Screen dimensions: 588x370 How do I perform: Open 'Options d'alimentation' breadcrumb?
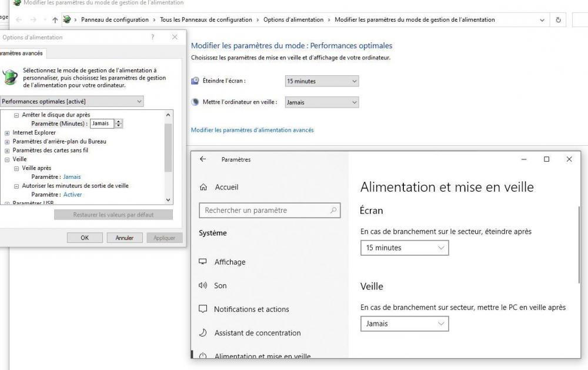(x=293, y=20)
